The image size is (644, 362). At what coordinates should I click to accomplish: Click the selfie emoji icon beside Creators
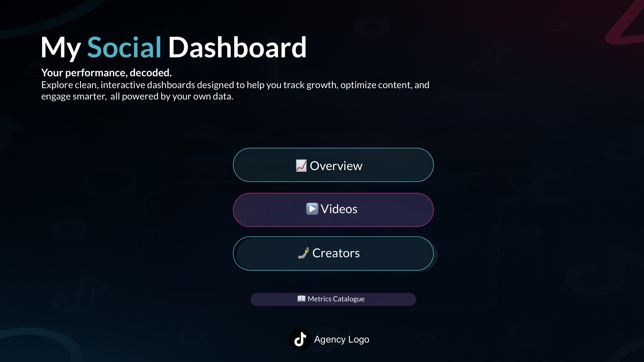coord(304,253)
